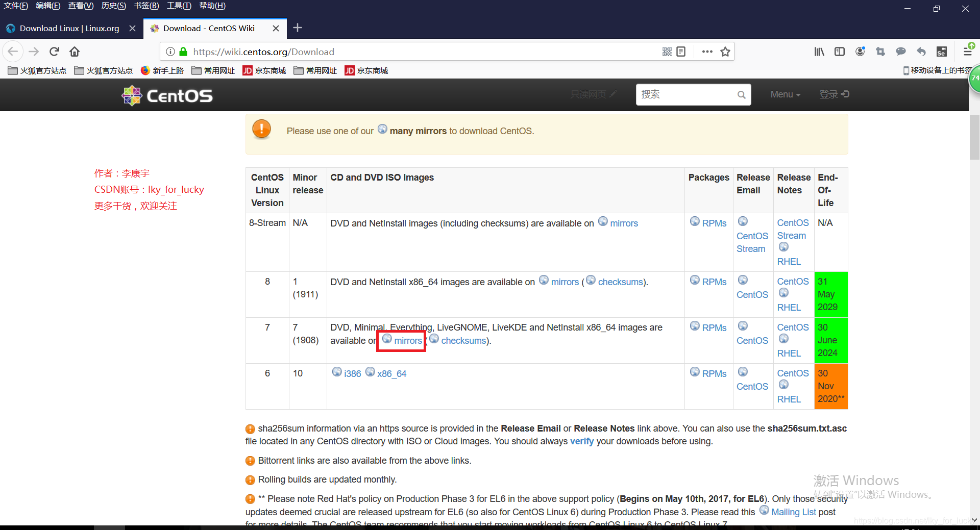Bookmark this page with the star icon
Viewport: 980px width, 530px height.
point(725,52)
